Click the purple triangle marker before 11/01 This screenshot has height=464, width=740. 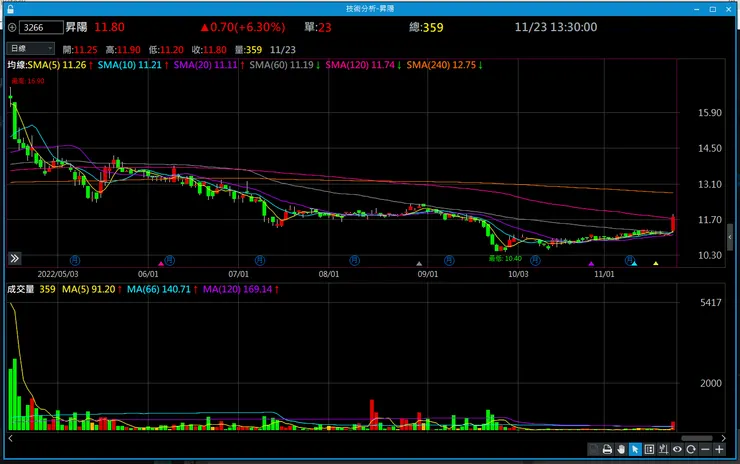[x=591, y=263]
